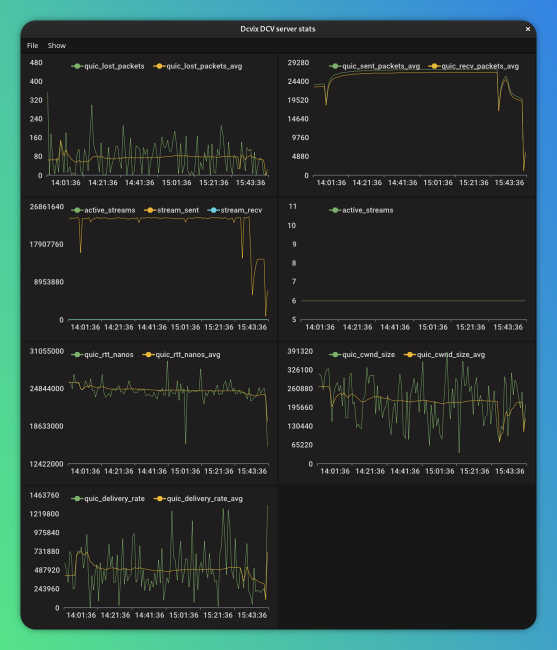
Task: Click the quic_delivery_rate_avg legend entry
Action: point(199,499)
